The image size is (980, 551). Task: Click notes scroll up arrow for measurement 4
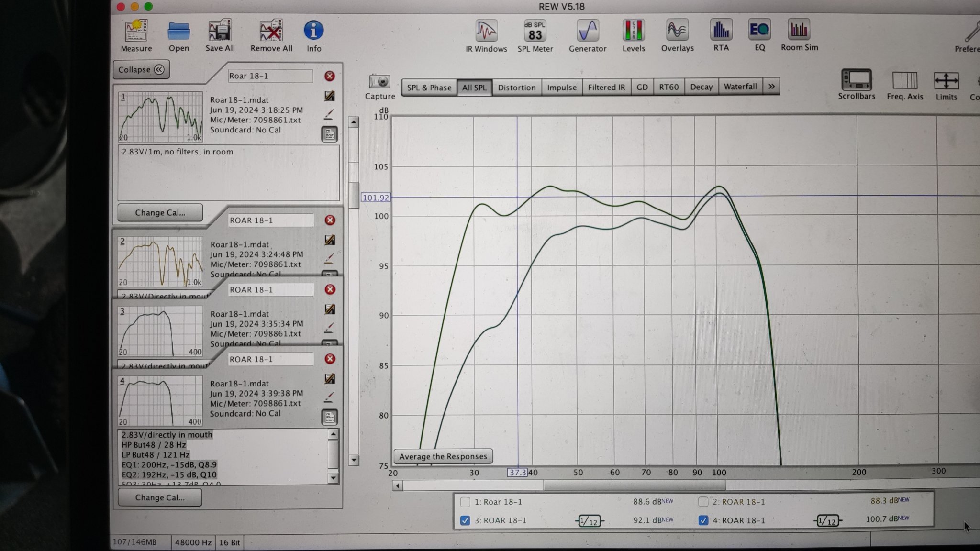pos(333,434)
